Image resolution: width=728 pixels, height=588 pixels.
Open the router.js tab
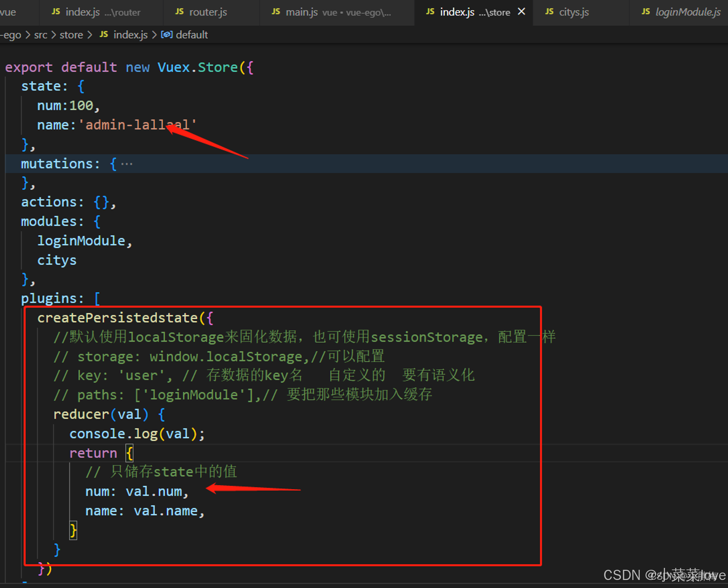pos(208,12)
